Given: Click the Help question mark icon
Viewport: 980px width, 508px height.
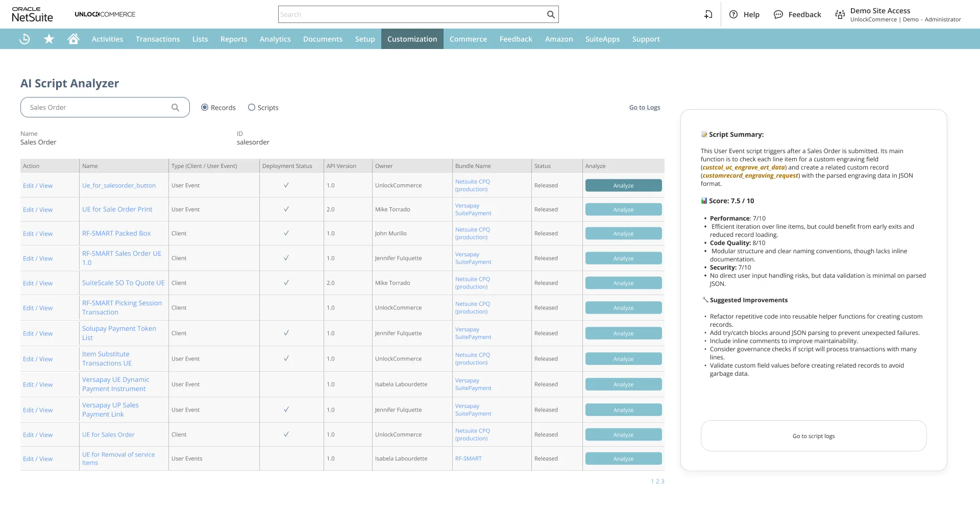Looking at the screenshot, I should tap(733, 15).
